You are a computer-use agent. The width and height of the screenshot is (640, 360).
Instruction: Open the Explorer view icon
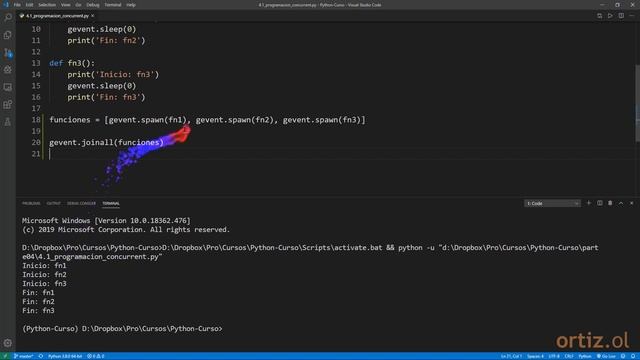click(8, 35)
